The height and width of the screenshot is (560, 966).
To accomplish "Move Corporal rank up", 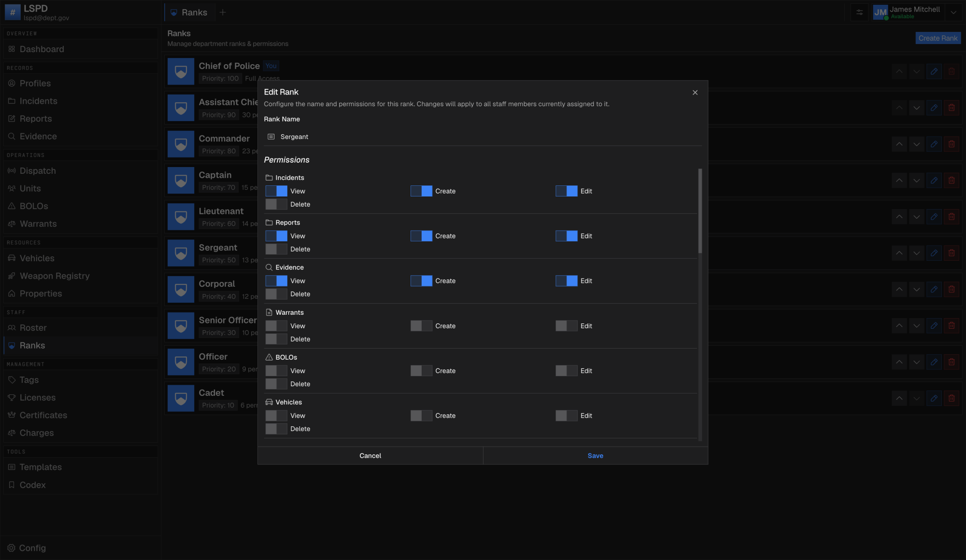I will point(899,289).
